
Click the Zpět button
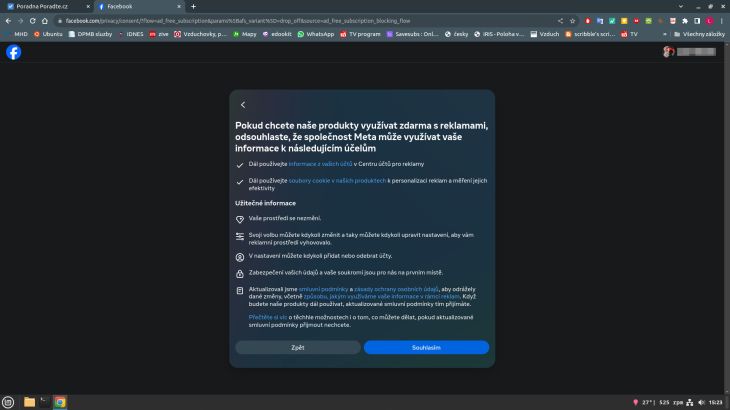(297, 348)
